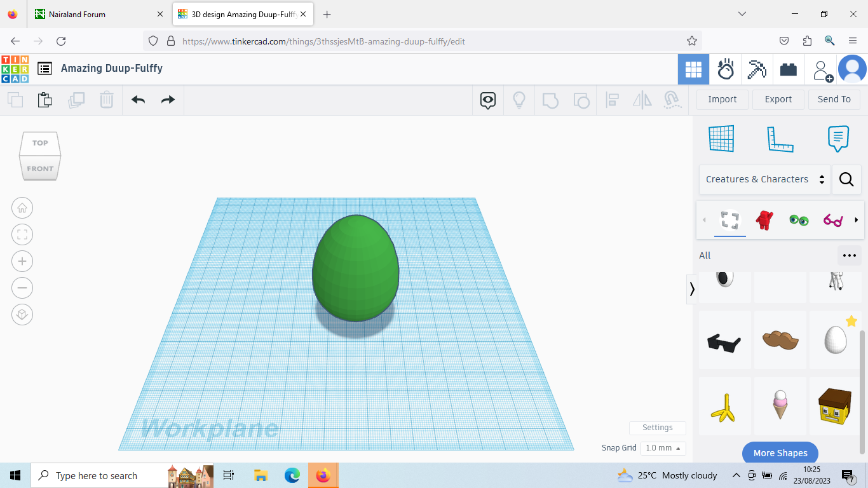Open the Snap Grid 1.0 mm dropdown
The height and width of the screenshot is (488, 868).
(x=663, y=448)
